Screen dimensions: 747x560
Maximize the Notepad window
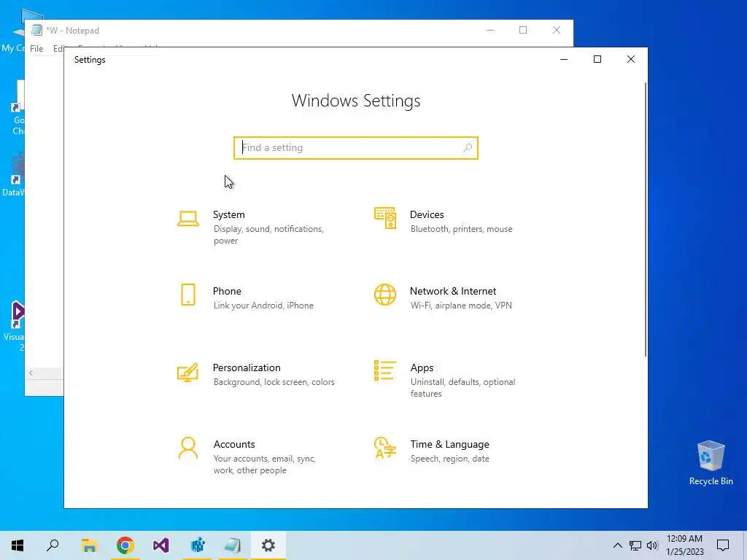[x=523, y=30]
